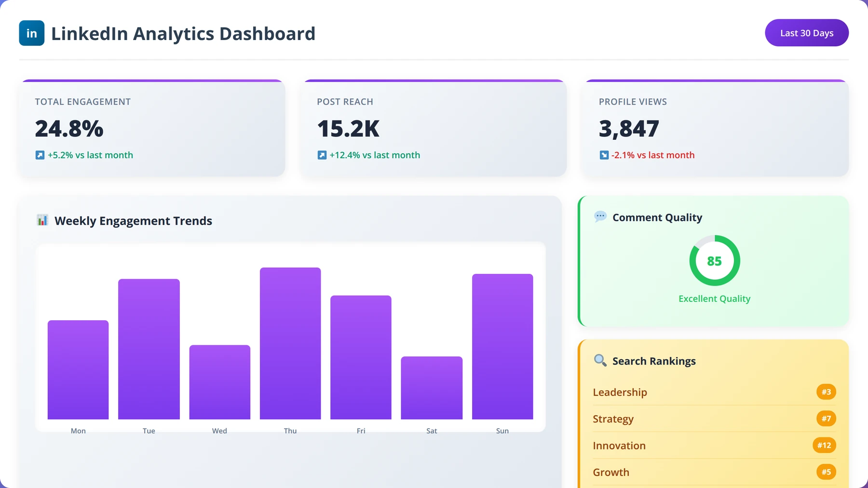868x488 pixels.
Task: Select the Friday bar in the chart
Action: point(361,357)
